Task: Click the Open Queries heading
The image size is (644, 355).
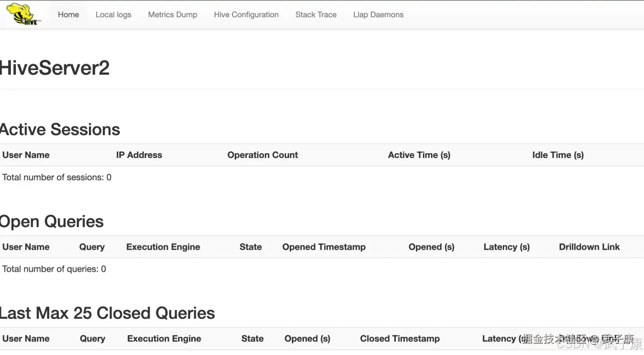Action: point(52,221)
